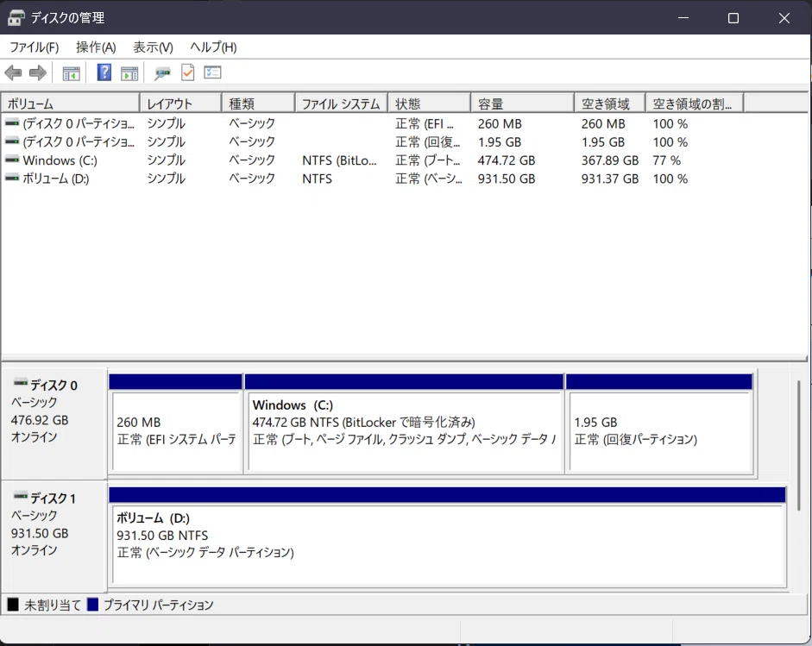Image resolution: width=812 pixels, height=646 pixels.
Task: Click the settings list view toolbar icon
Action: tap(212, 72)
